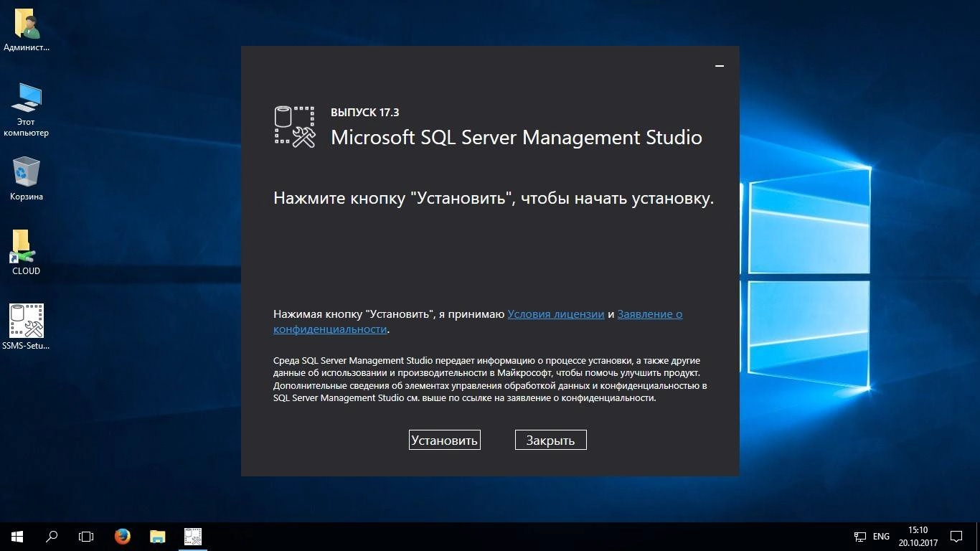Open the Условия лицензии link
The width and height of the screenshot is (980, 551).
tap(556, 314)
